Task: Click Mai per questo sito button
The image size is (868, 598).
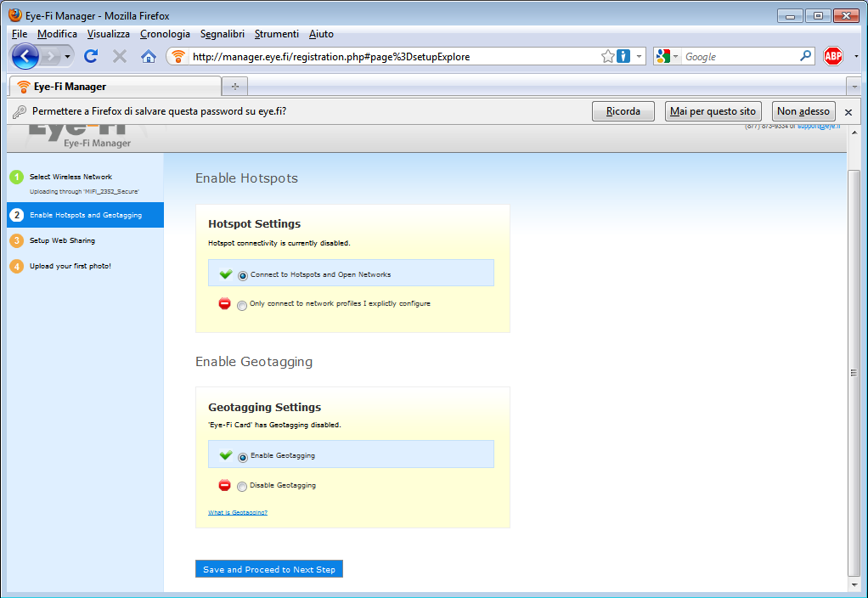Action: tap(713, 111)
